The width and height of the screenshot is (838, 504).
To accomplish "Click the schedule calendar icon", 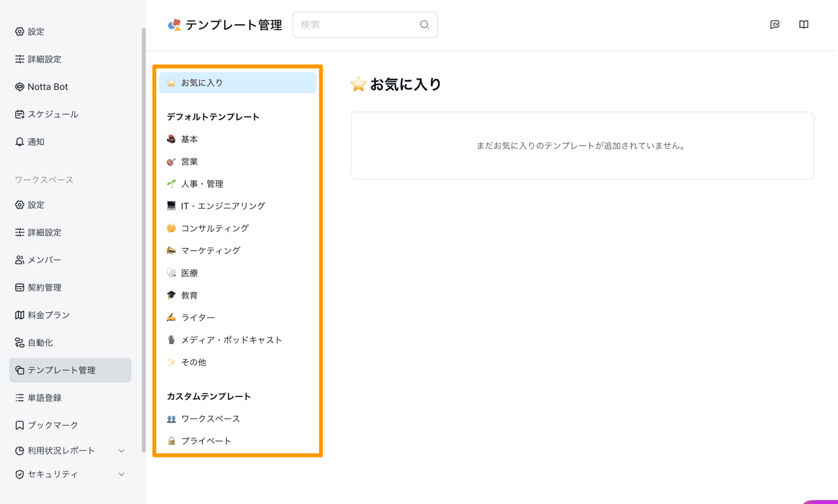I will pyautogui.click(x=20, y=114).
